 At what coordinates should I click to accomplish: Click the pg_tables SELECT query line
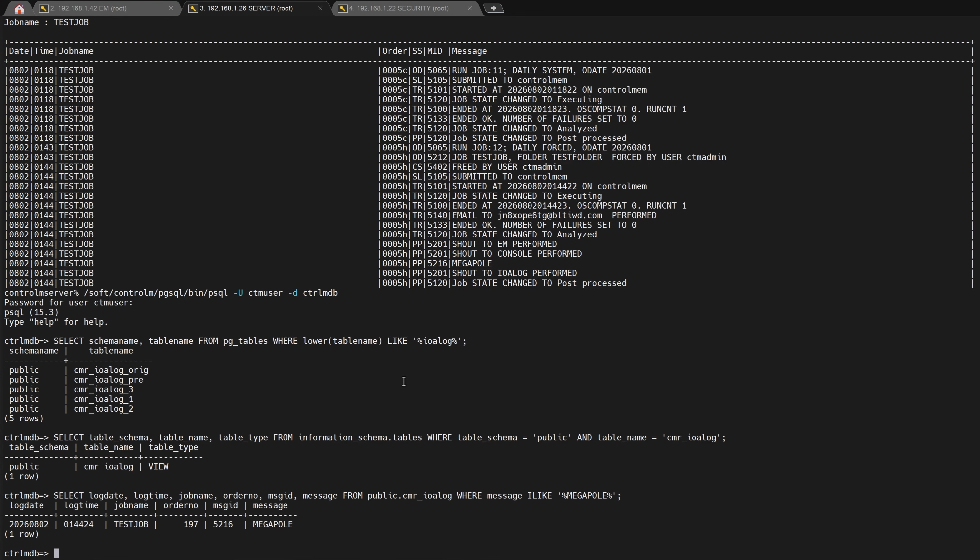coord(235,341)
